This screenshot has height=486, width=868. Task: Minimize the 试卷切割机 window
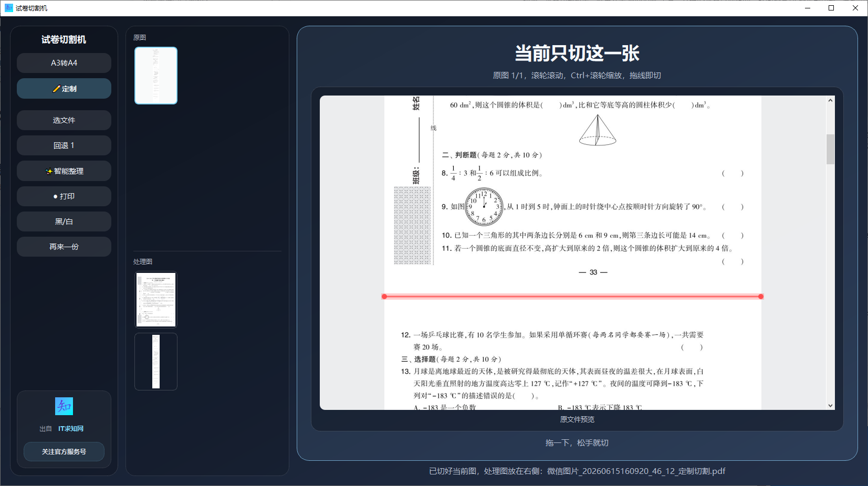pos(808,8)
